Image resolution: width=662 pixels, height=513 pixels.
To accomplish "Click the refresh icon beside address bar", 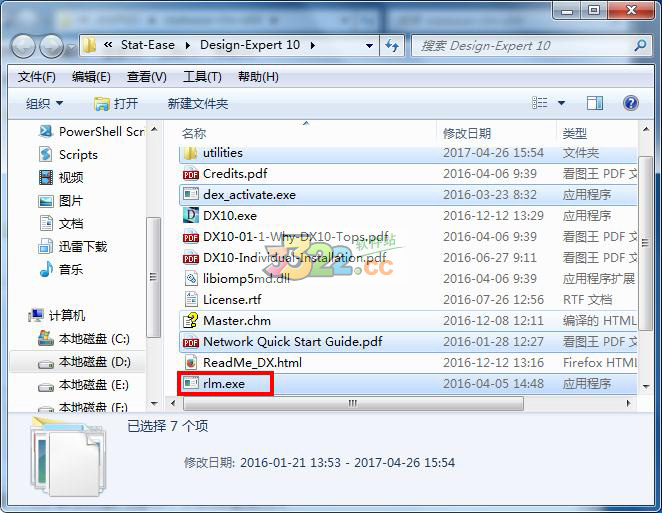I will [392, 45].
